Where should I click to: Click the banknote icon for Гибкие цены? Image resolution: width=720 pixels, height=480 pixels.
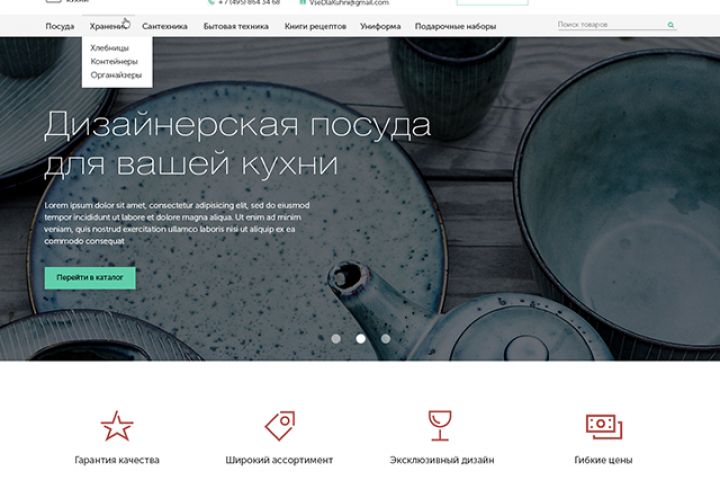[604, 427]
